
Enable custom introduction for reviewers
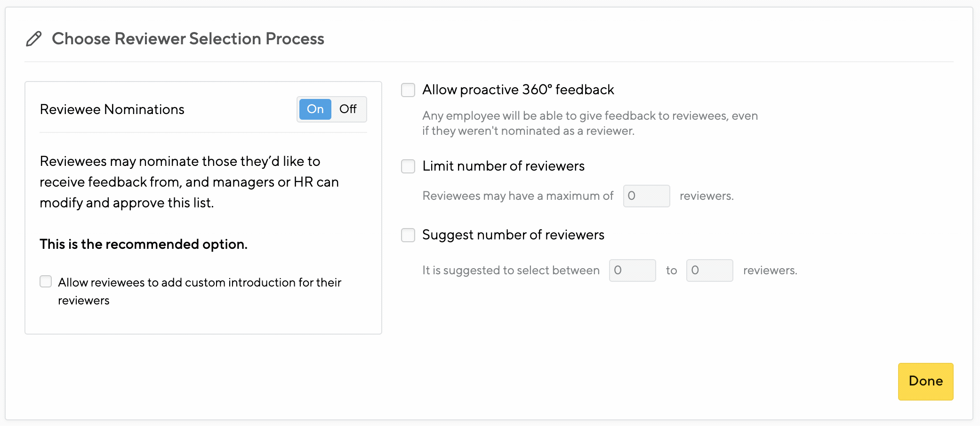coord(45,281)
